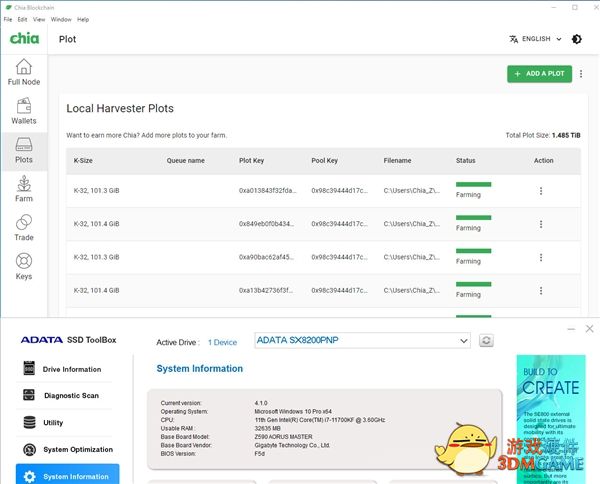
Task: Click plot key 0xa90bac62af45 cell
Action: (x=267, y=257)
